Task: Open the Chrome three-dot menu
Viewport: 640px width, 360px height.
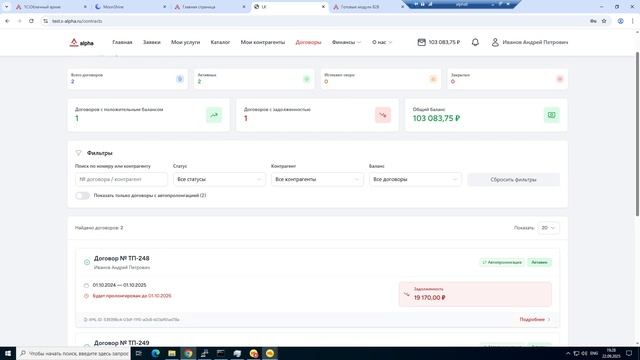Action: click(x=633, y=21)
